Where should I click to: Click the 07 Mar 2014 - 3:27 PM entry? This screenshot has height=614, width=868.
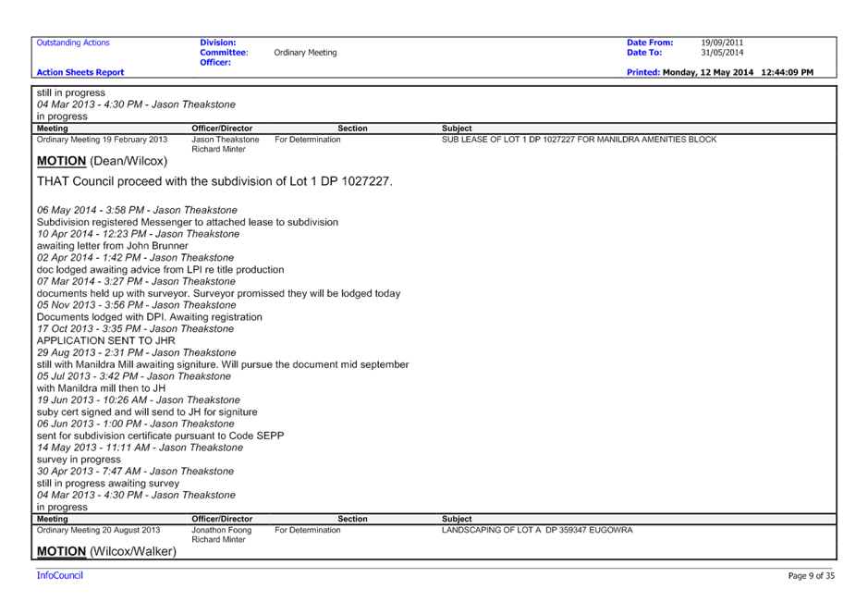136,282
